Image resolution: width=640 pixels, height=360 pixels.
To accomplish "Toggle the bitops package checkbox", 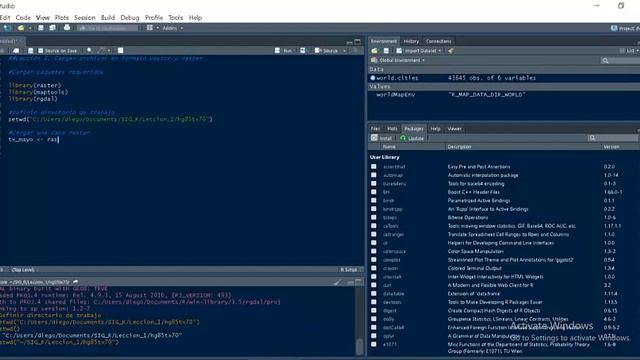I will 373,218.
